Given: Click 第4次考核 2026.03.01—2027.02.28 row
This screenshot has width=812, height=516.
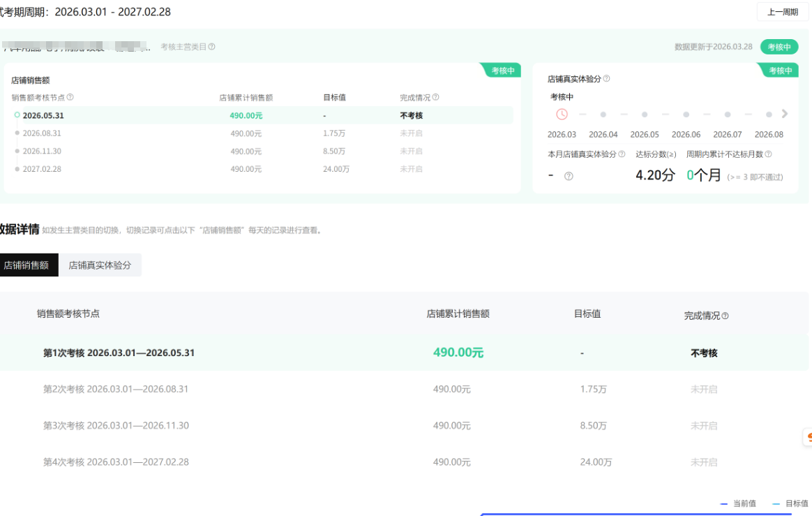Looking at the screenshot, I should (x=404, y=462).
